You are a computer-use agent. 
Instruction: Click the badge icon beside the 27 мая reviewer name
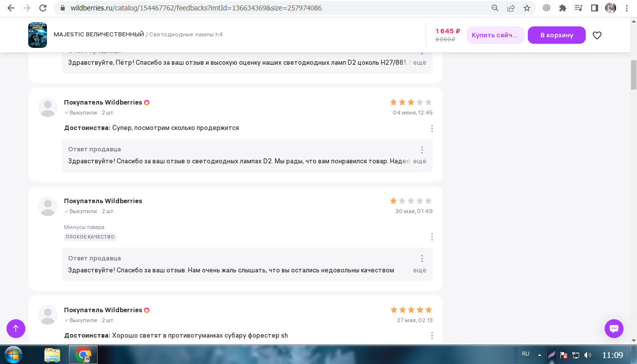(147, 310)
